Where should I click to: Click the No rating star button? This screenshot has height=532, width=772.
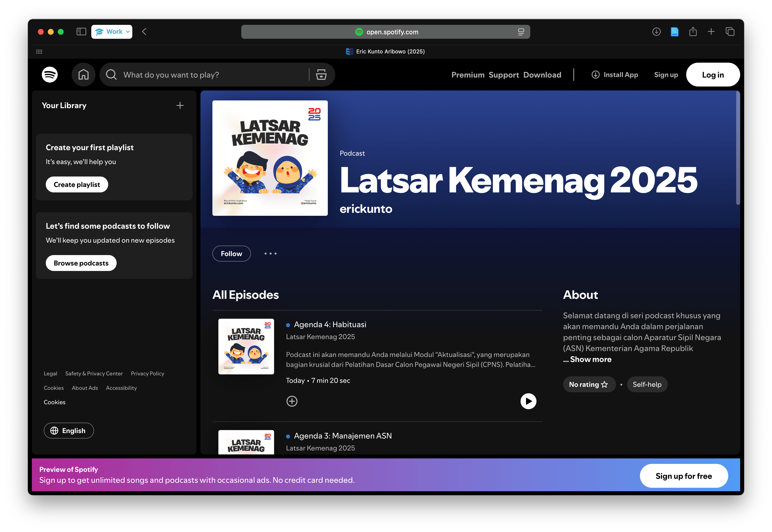[589, 384]
